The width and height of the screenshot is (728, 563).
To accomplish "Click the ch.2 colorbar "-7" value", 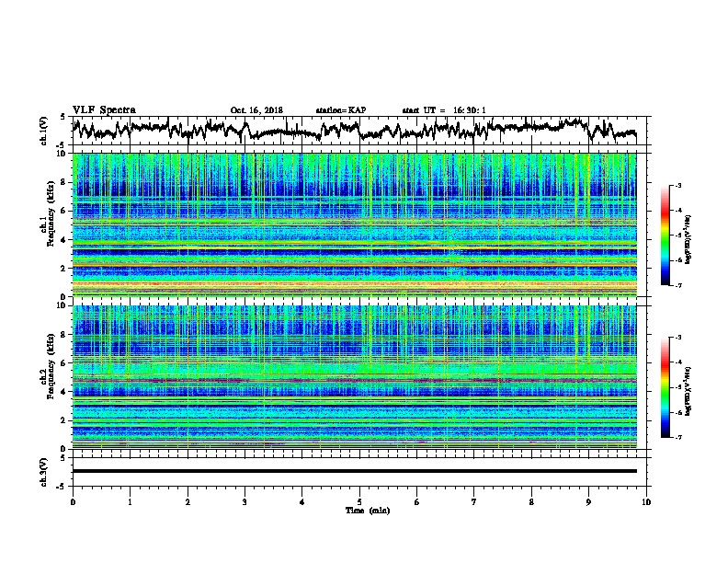I will click(677, 437).
